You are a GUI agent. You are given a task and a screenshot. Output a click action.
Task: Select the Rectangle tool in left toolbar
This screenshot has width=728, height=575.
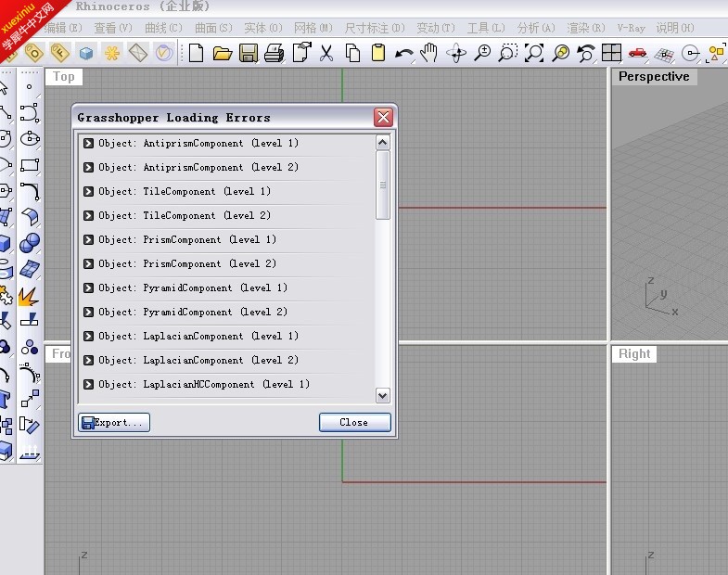pyautogui.click(x=30, y=165)
